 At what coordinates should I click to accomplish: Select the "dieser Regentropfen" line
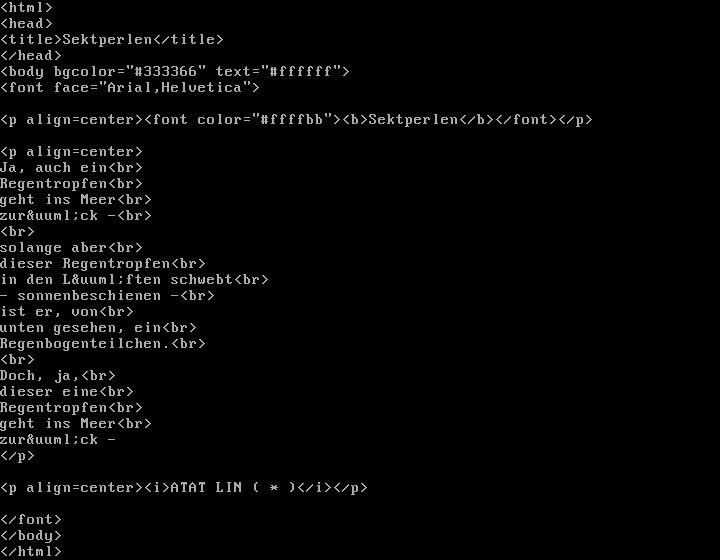102,264
